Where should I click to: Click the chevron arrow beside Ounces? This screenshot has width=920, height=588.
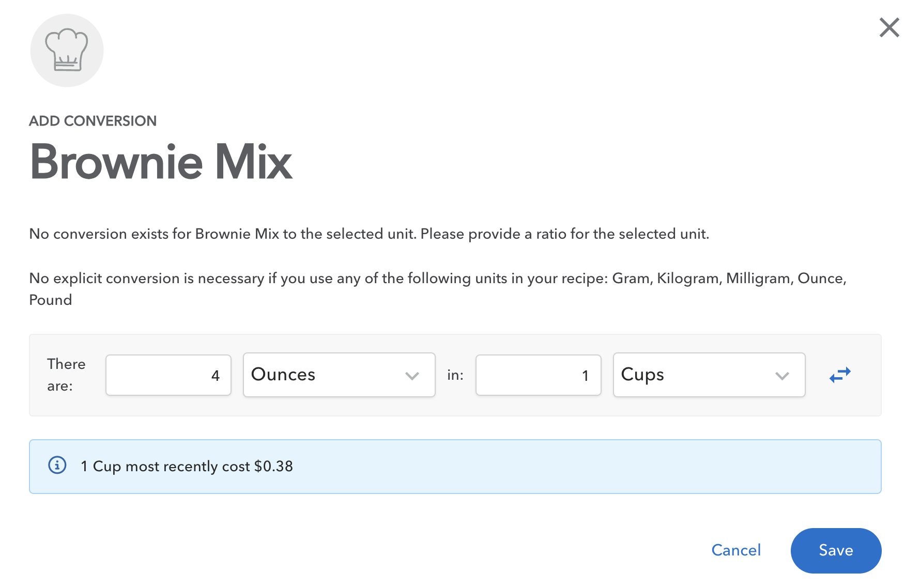(412, 376)
